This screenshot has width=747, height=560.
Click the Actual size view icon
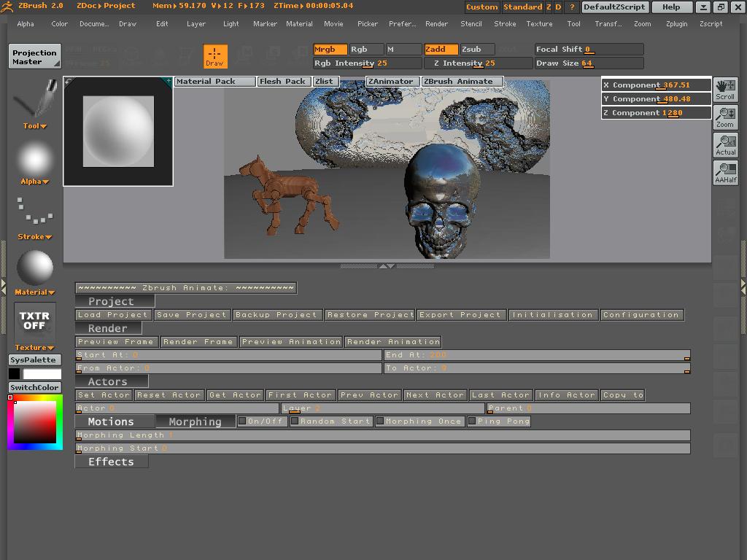point(724,144)
